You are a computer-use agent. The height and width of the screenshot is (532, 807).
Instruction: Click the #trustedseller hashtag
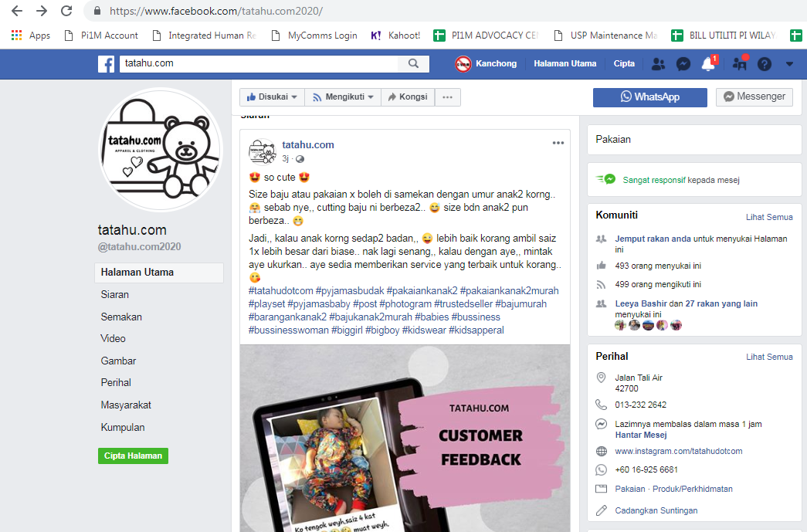point(463,304)
